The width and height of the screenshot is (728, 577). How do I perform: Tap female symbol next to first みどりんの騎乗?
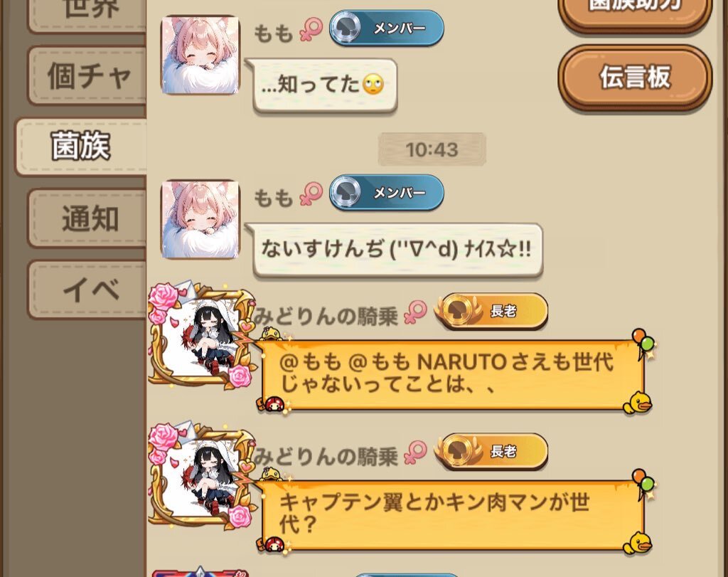(x=415, y=312)
